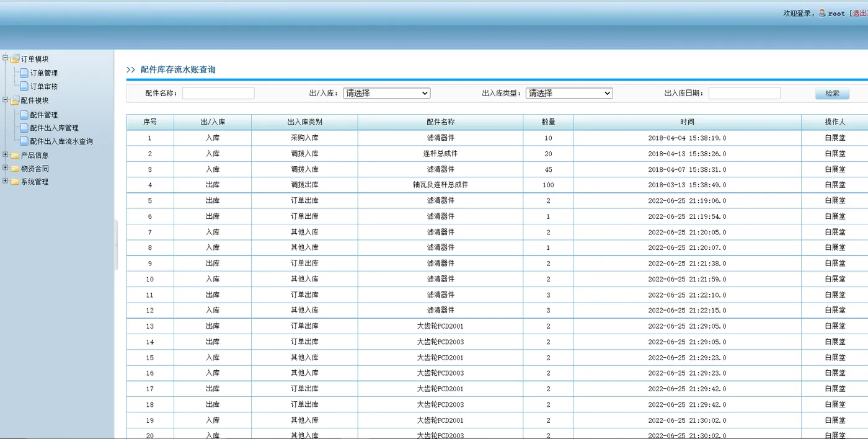Click the 序号 column header
Screen dimensions: 868x439
pos(150,122)
